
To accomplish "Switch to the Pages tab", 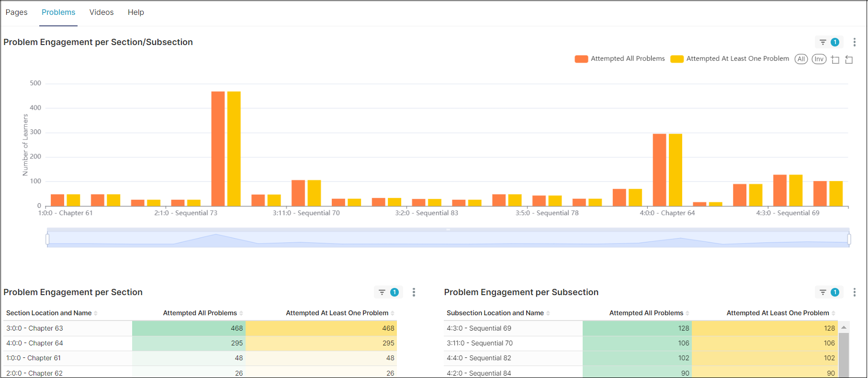I will coord(17,12).
